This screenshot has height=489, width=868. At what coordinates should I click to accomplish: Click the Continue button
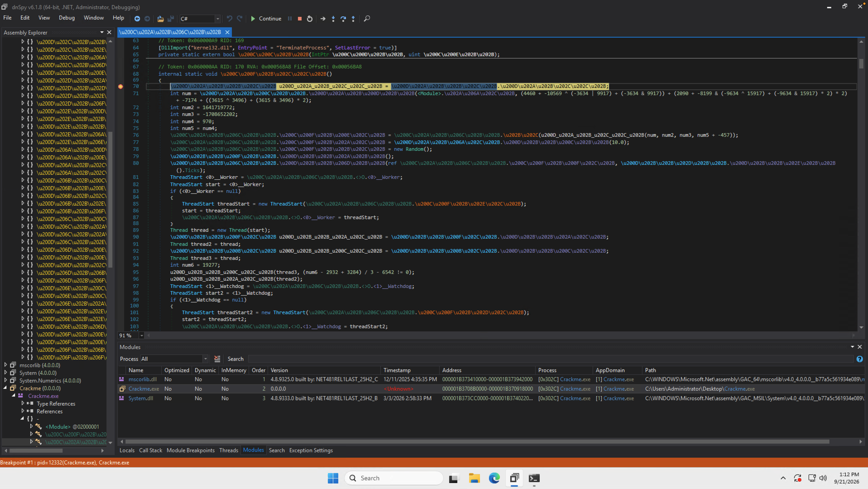[x=266, y=19]
